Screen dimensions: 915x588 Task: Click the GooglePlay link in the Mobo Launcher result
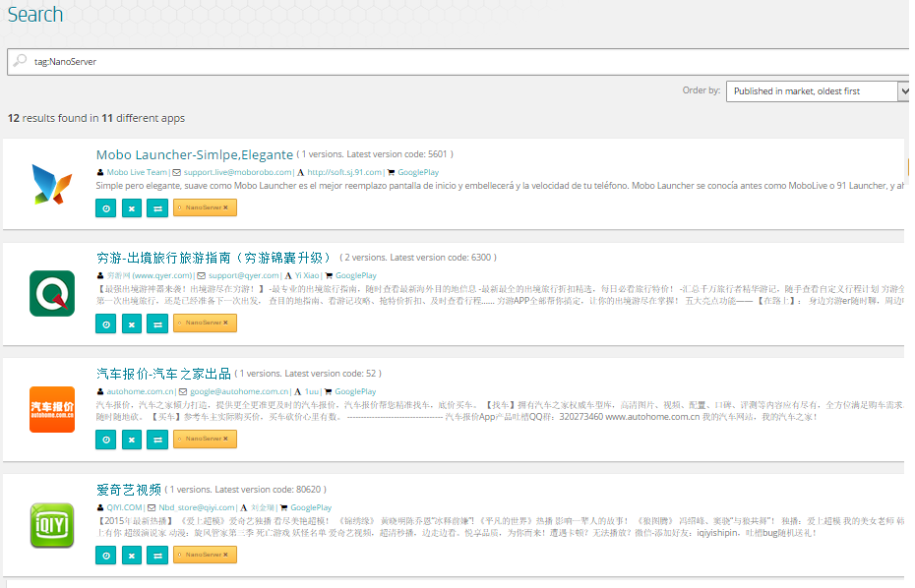(418, 172)
